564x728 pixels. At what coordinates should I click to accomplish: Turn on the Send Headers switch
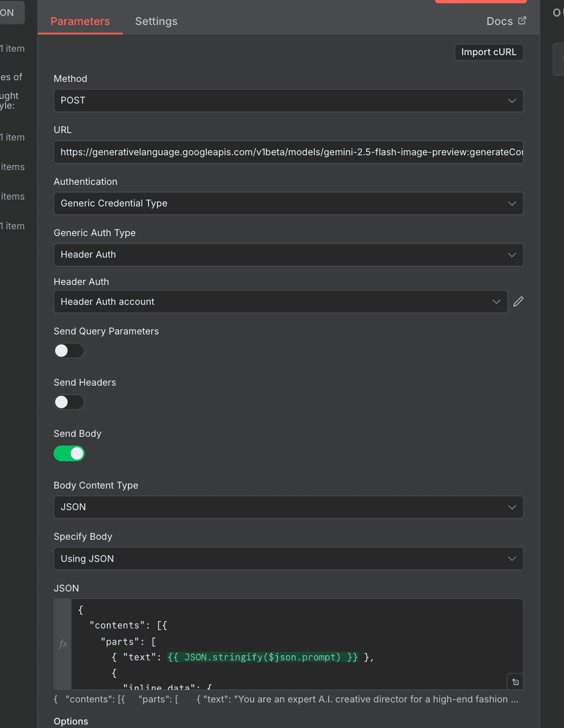coord(69,402)
